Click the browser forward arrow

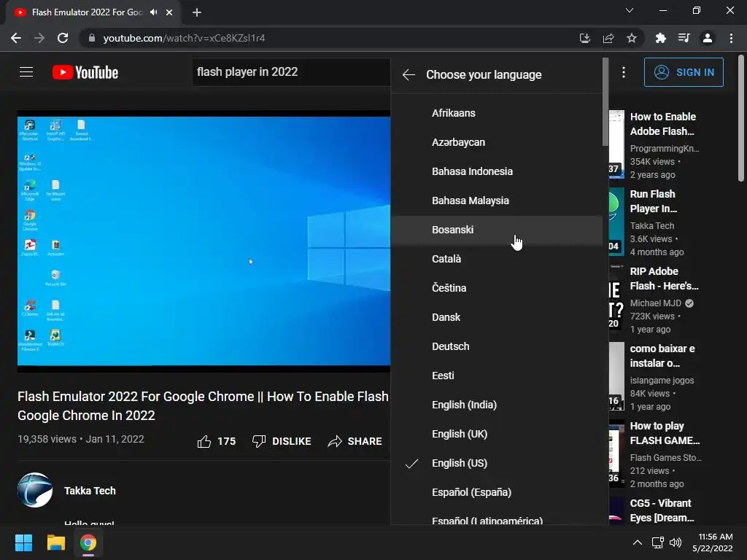(39, 38)
